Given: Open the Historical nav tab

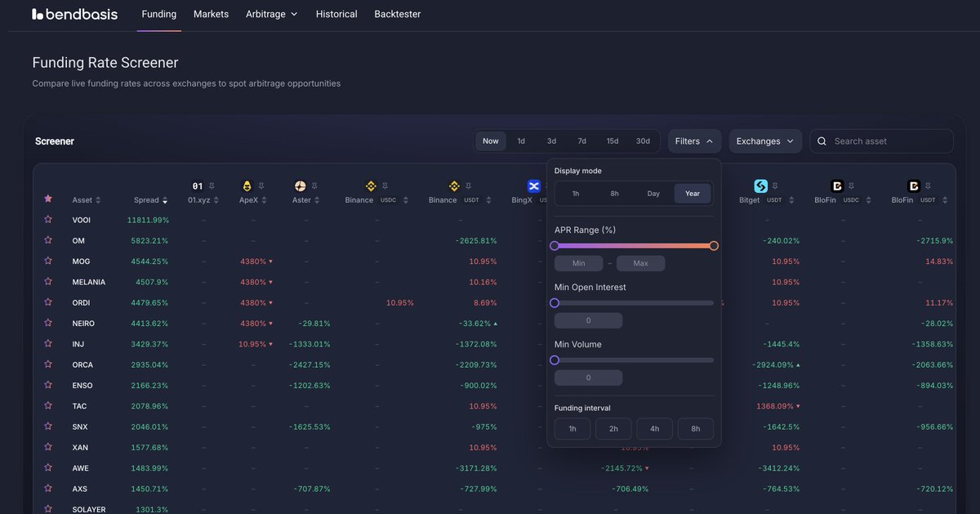Looking at the screenshot, I should pos(336,14).
